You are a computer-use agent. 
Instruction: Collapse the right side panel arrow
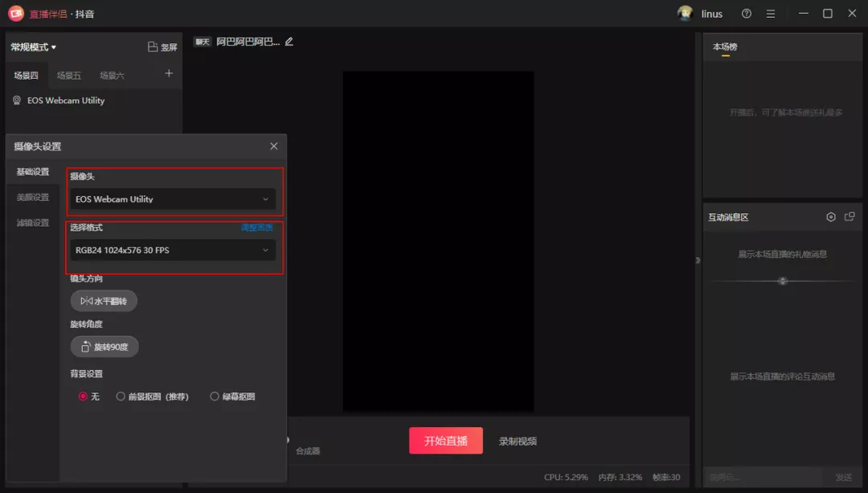tap(698, 260)
